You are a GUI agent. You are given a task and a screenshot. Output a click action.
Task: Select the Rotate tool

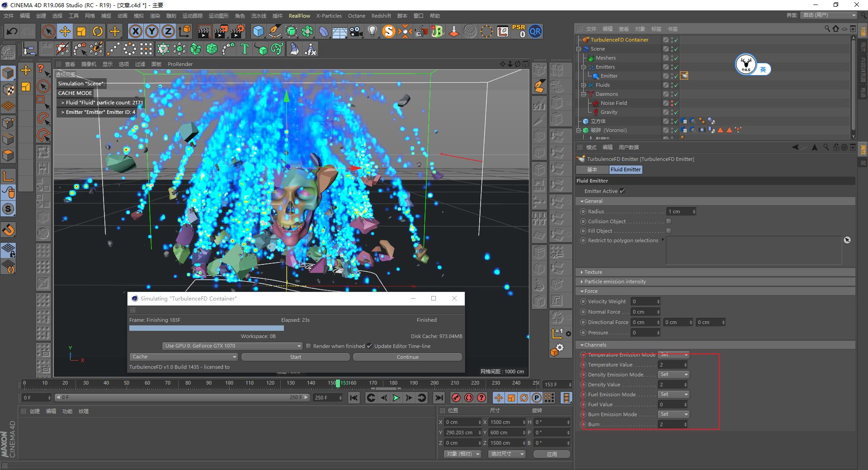point(98,31)
